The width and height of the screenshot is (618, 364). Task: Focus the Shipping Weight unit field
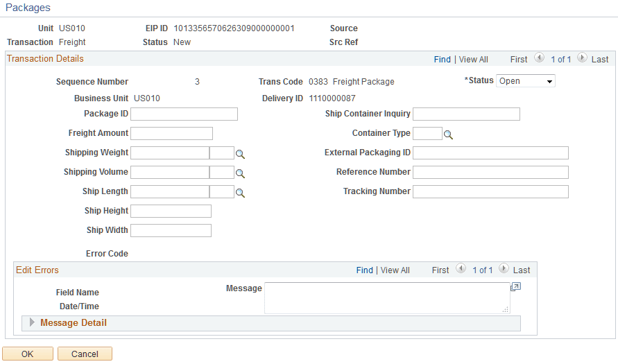(222, 153)
